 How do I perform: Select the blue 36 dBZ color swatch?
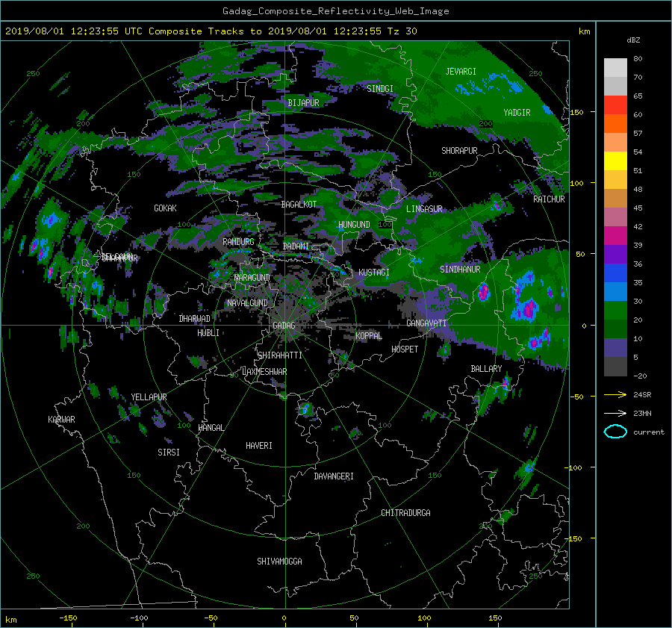tap(615, 273)
